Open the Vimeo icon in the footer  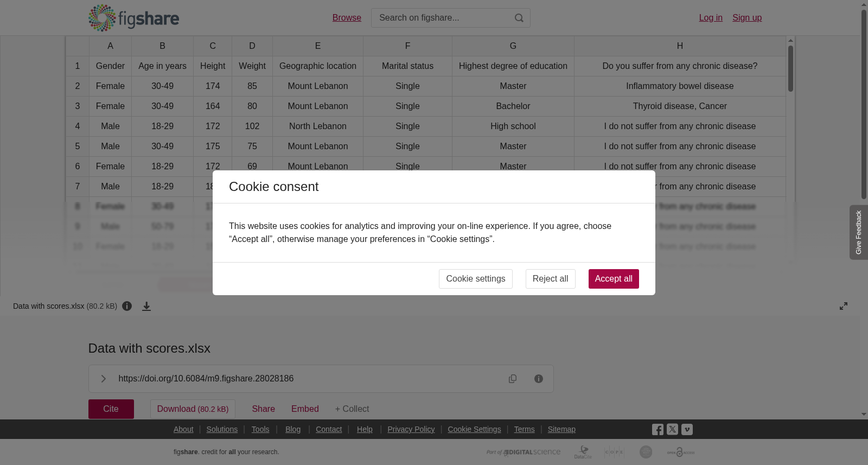[687, 429]
